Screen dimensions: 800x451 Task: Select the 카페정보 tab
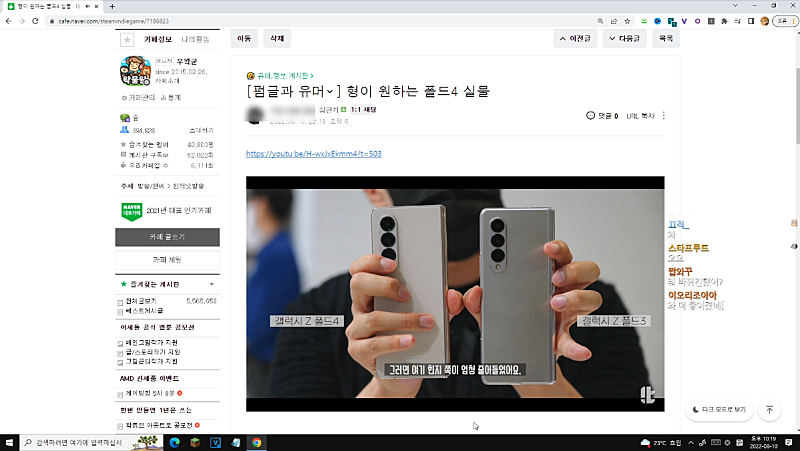[158, 39]
